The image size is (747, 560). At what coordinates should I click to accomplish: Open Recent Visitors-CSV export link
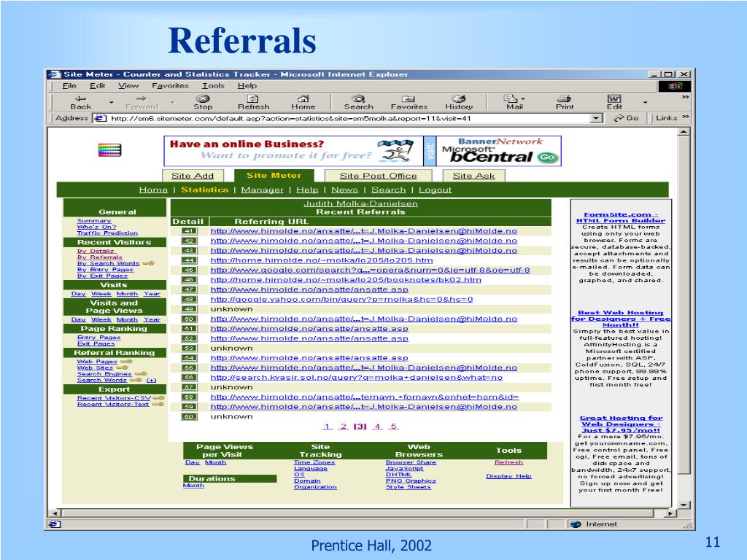114,398
